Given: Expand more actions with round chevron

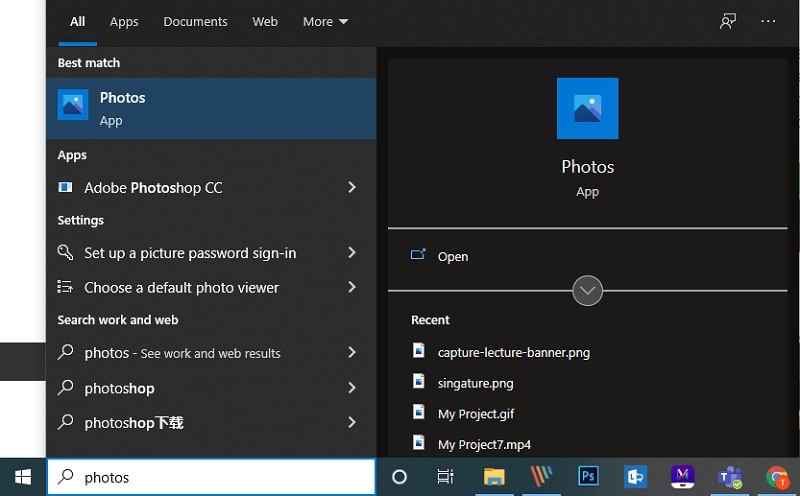Looking at the screenshot, I should (587, 290).
